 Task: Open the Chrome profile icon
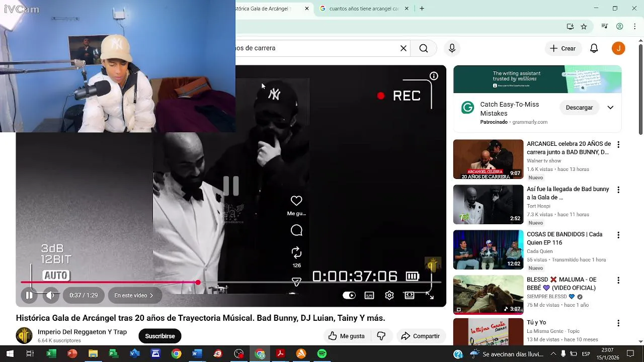[620, 27]
